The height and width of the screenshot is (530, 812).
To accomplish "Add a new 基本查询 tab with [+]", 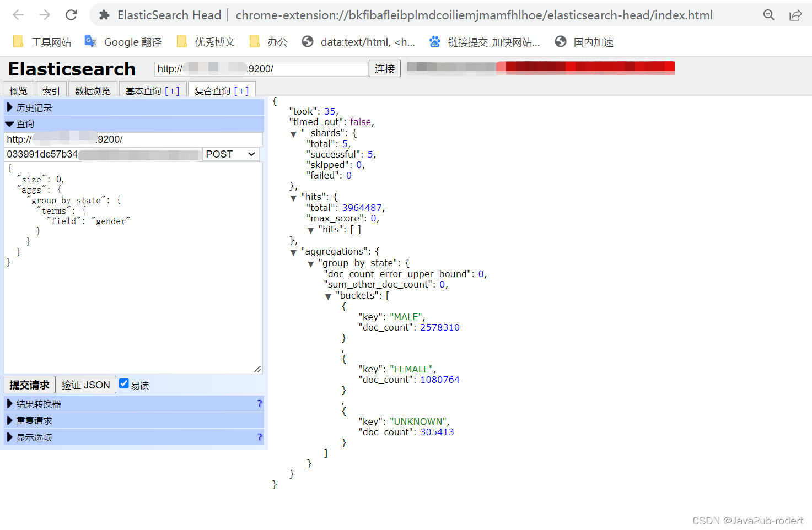I will coord(173,91).
